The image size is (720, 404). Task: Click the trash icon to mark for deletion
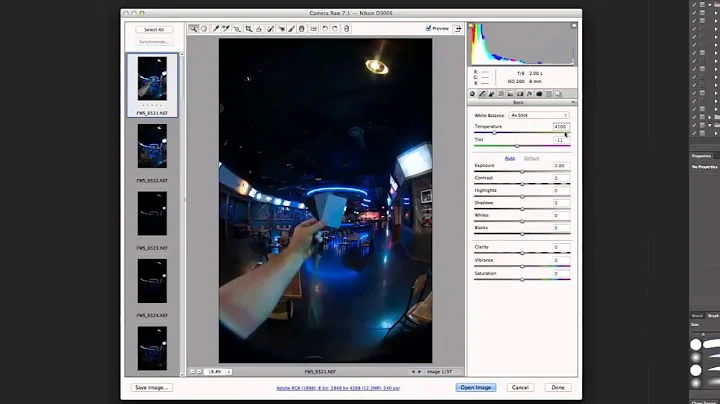pos(347,28)
